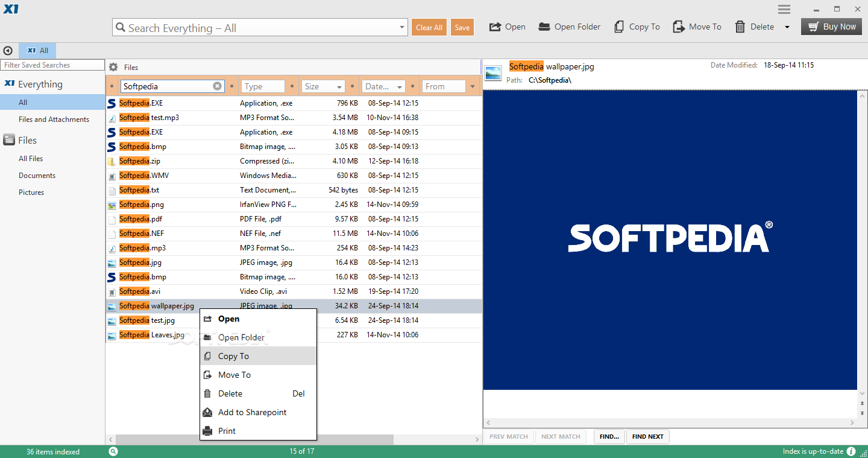The width and height of the screenshot is (868, 458).
Task: Click the magnifier icon in the status bar
Action: point(113,451)
